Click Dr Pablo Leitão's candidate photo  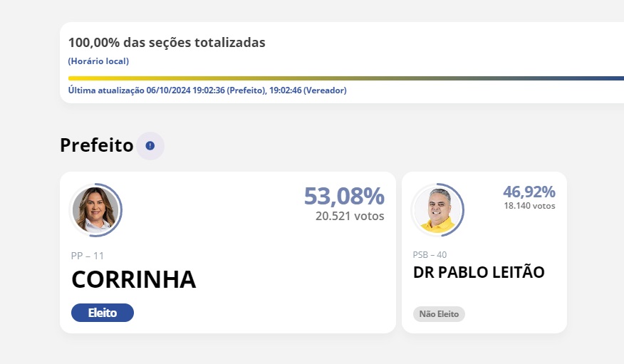tap(437, 209)
